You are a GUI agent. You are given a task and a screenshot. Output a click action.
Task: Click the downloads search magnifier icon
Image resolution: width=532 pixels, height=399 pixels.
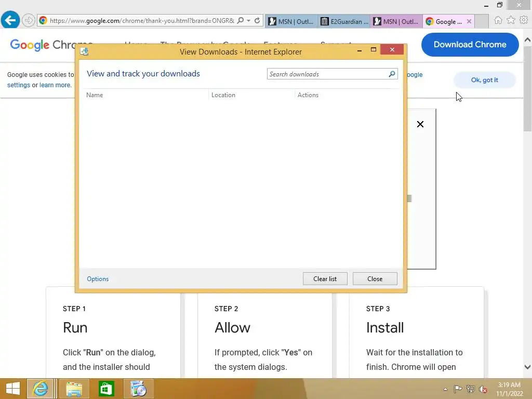point(392,74)
